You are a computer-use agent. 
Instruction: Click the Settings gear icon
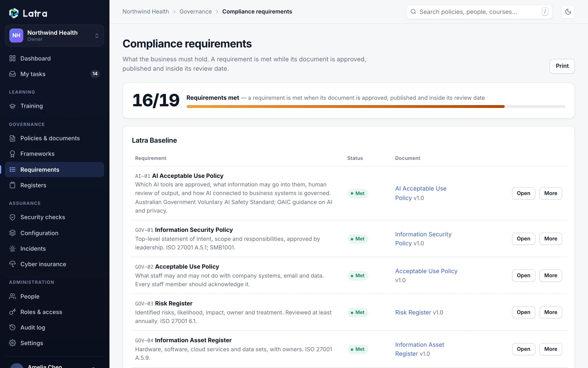pos(12,343)
